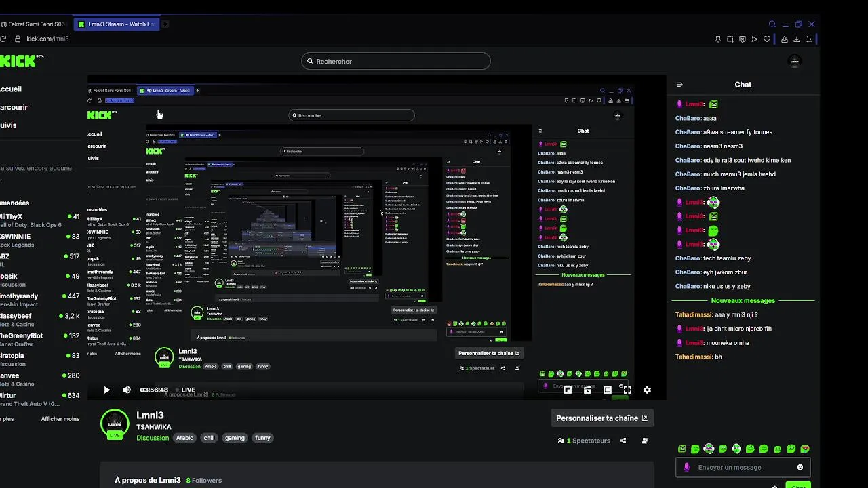Select the Arabic tag
This screenshot has width=868, height=488.
(185, 438)
